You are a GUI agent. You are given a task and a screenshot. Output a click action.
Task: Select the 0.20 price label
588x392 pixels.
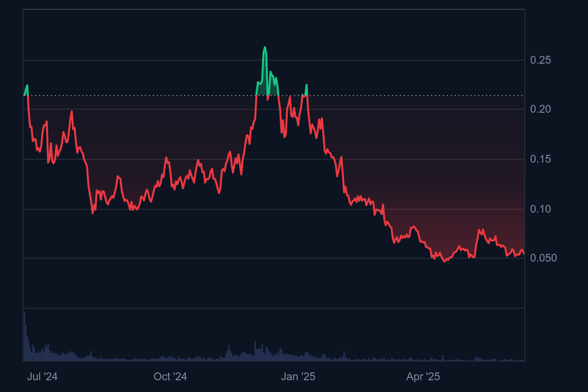point(541,109)
